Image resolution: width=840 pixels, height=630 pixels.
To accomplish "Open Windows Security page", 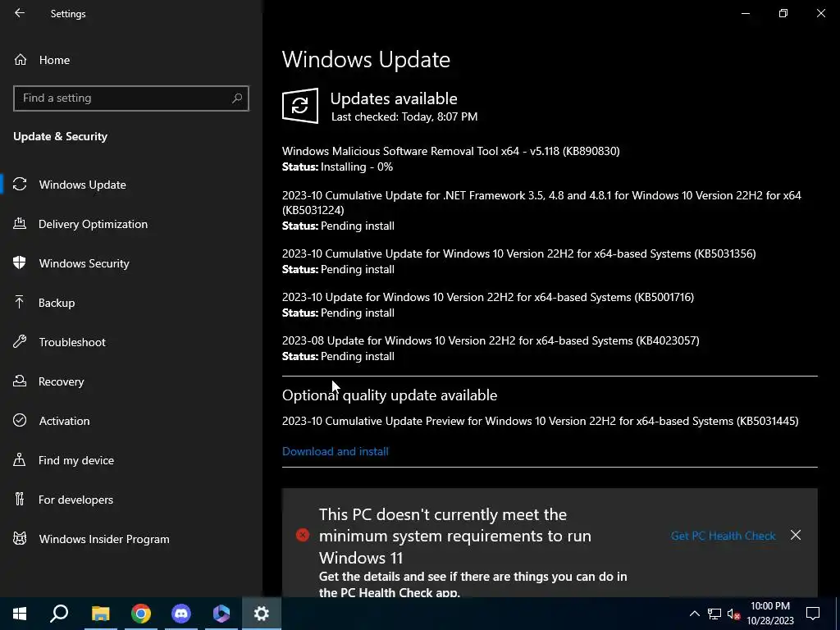I will coord(84,263).
